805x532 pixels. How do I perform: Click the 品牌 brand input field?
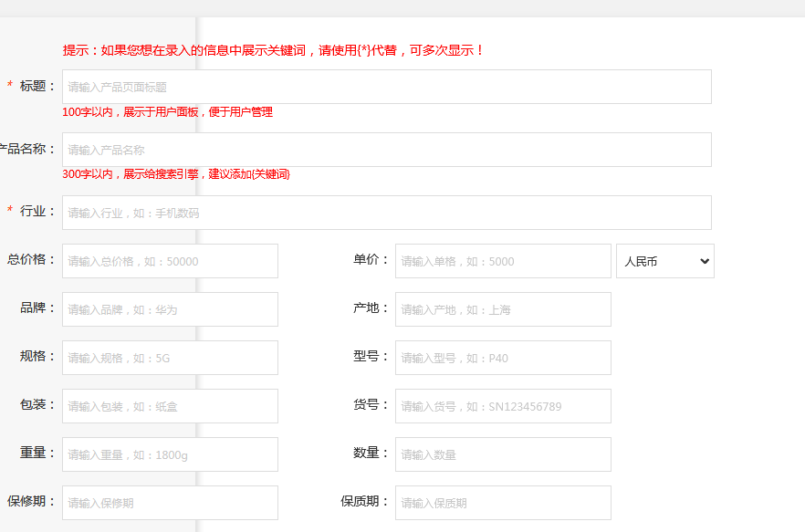pyautogui.click(x=170, y=309)
